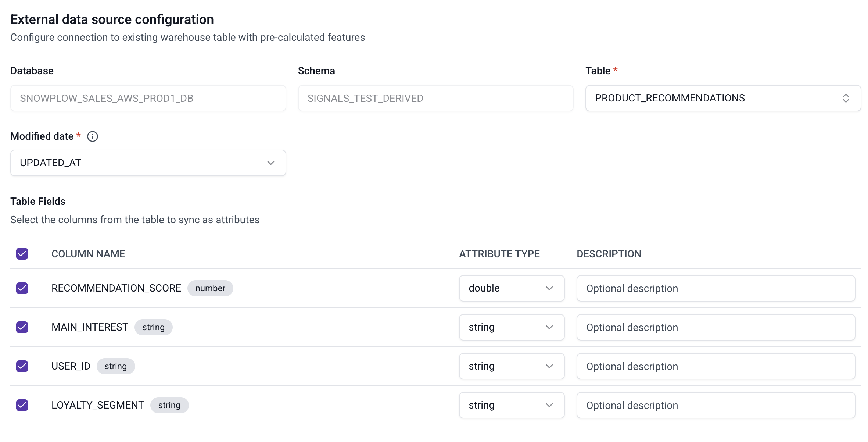Open attribute type dropdown for MAIN_INTEREST

point(512,327)
